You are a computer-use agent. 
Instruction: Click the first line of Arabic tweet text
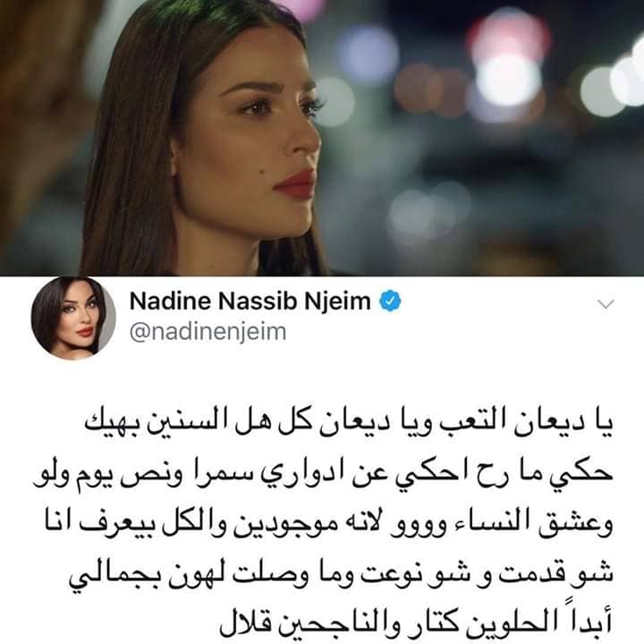coord(349,423)
